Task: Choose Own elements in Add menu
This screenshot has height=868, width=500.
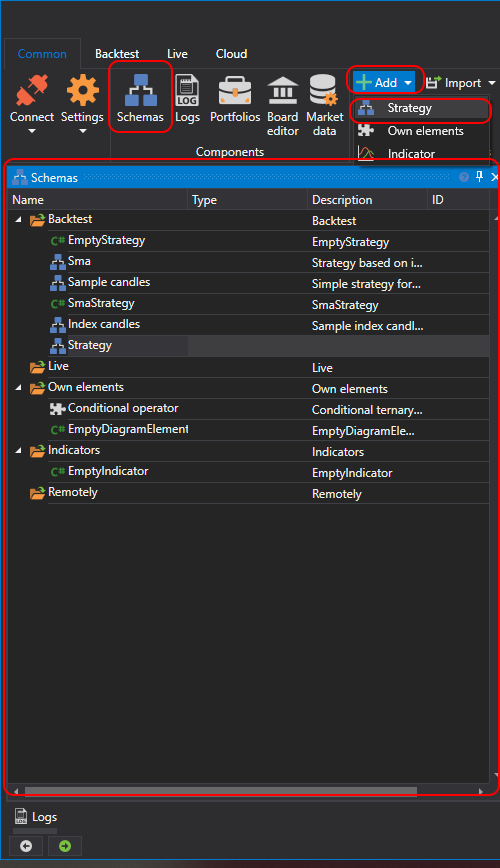Action: [x=422, y=131]
